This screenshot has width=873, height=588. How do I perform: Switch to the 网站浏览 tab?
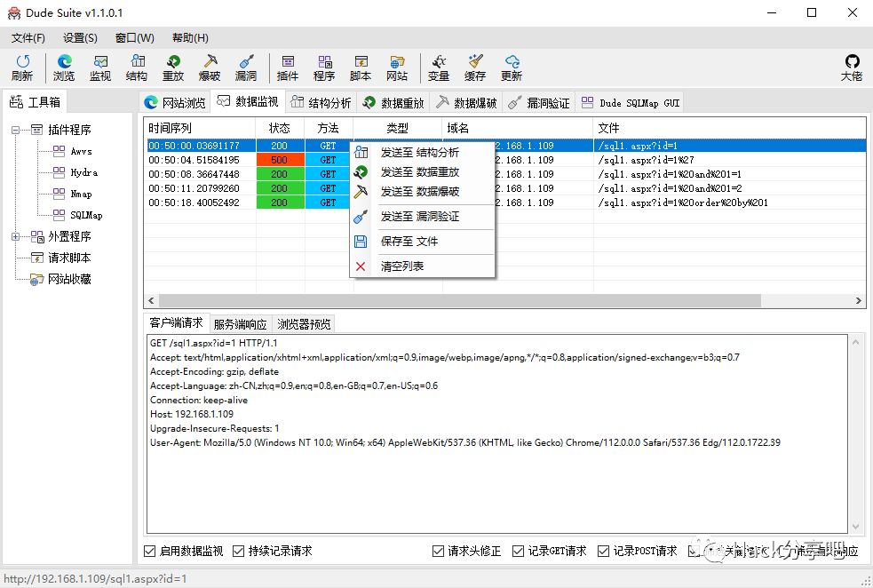(175, 102)
